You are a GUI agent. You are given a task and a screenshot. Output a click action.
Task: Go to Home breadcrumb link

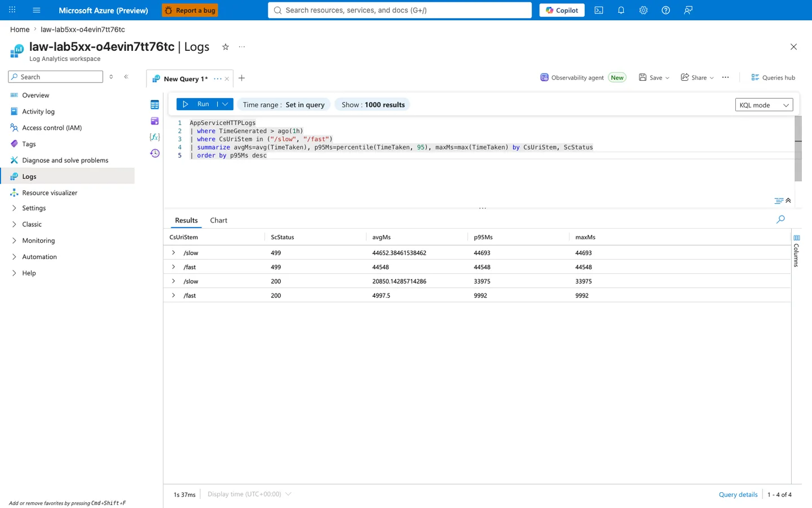pos(20,29)
